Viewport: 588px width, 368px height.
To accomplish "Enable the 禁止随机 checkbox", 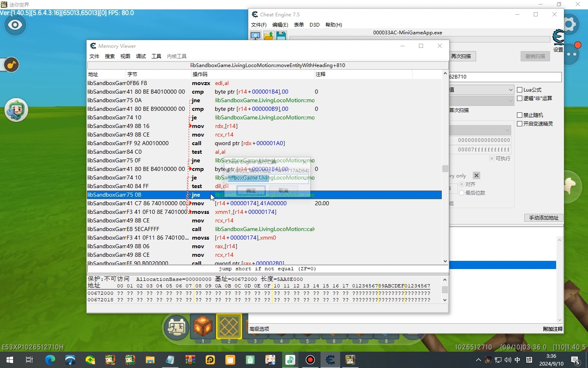I will (520, 115).
